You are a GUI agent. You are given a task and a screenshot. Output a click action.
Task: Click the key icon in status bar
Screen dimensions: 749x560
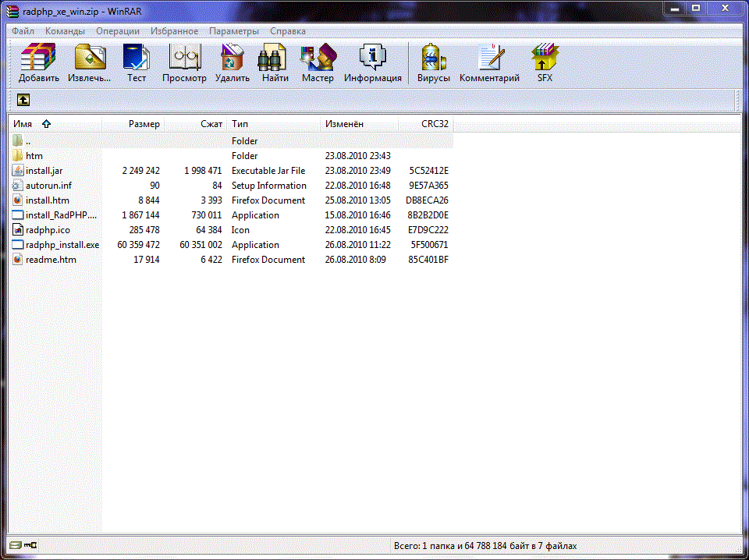click(30, 544)
